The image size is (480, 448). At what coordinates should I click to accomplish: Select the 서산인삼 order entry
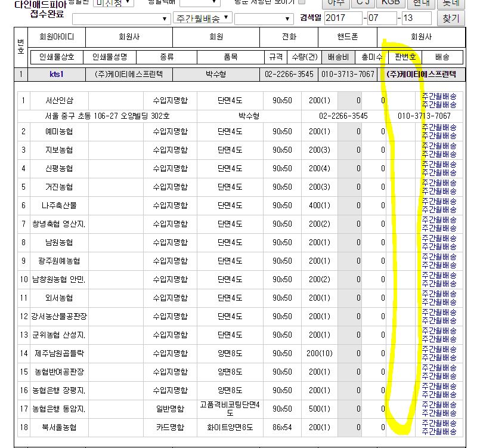pyautogui.click(x=60, y=100)
